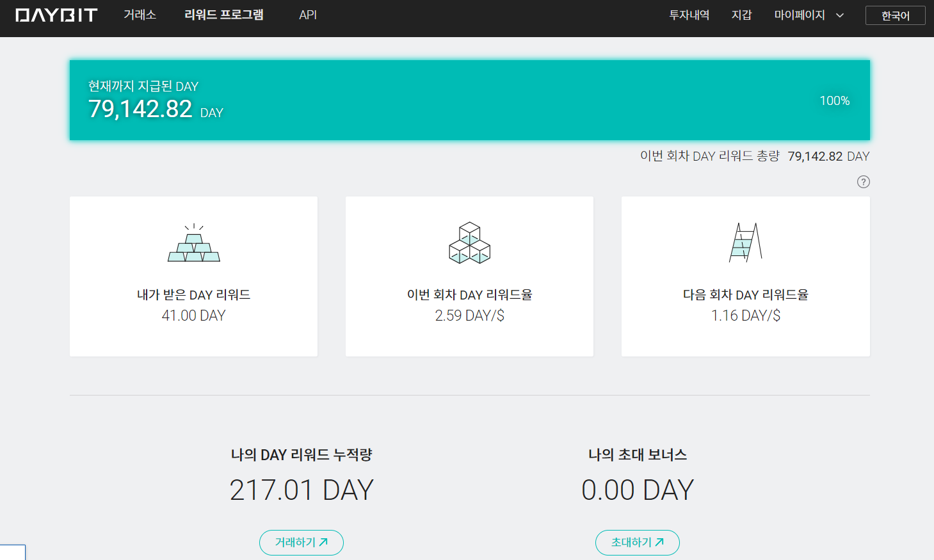The width and height of the screenshot is (934, 560).
Task: Open the API menu item
Action: (x=308, y=15)
